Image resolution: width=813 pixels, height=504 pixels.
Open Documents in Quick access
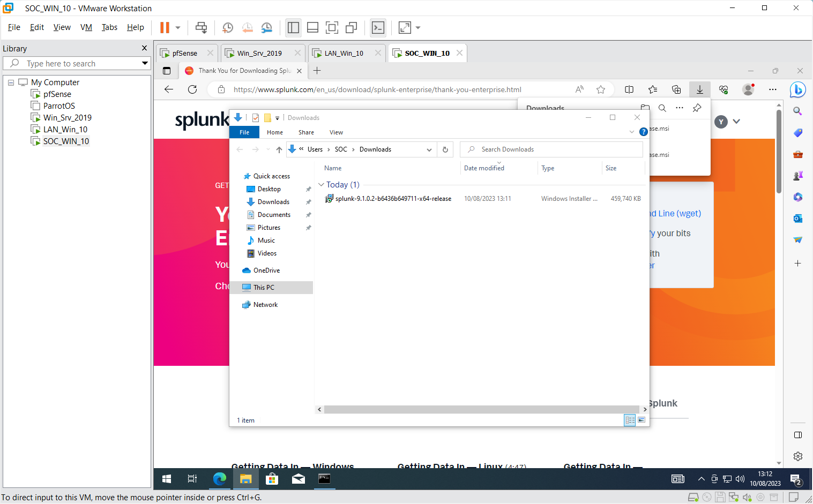coord(274,215)
